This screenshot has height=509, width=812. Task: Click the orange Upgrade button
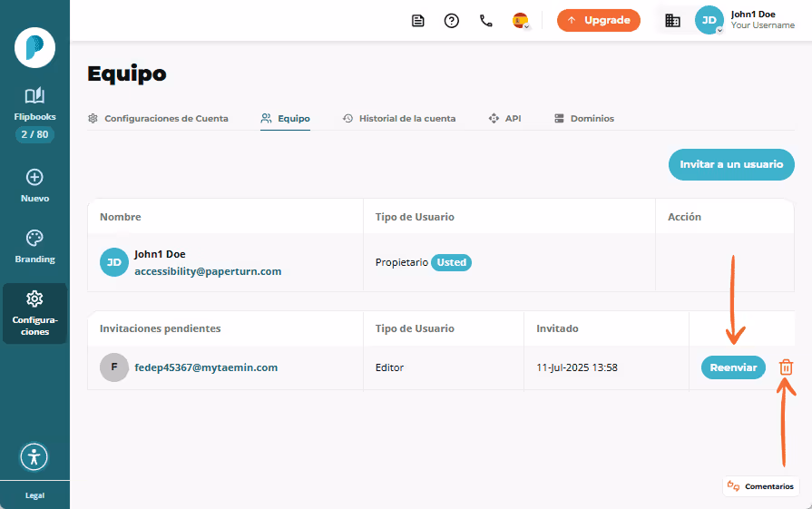tap(599, 20)
